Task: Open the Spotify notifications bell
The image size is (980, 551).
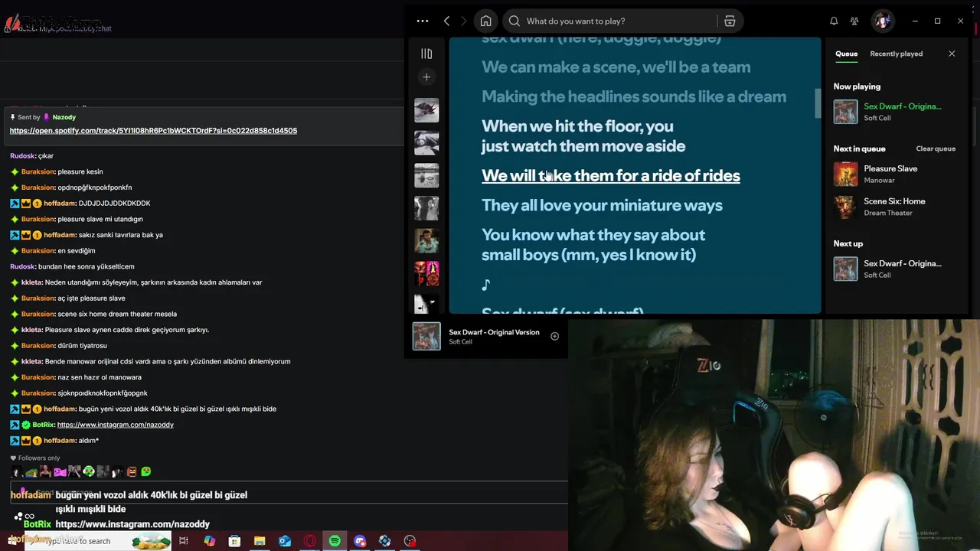Action: (x=834, y=21)
